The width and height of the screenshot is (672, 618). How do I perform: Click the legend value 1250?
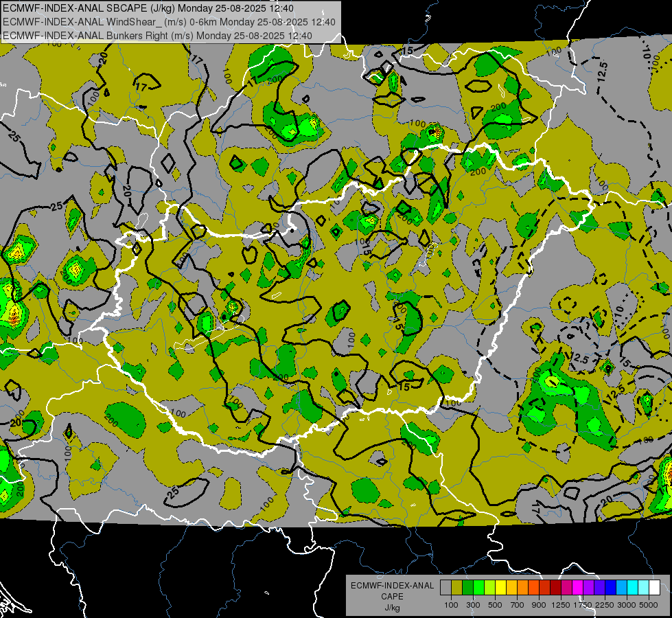click(x=561, y=605)
